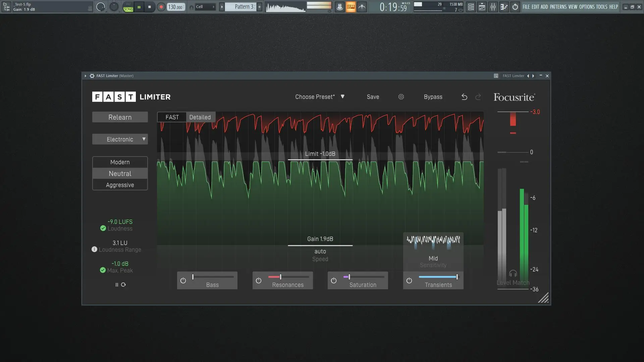Open the Choose Preset dropdown

pyautogui.click(x=320, y=97)
